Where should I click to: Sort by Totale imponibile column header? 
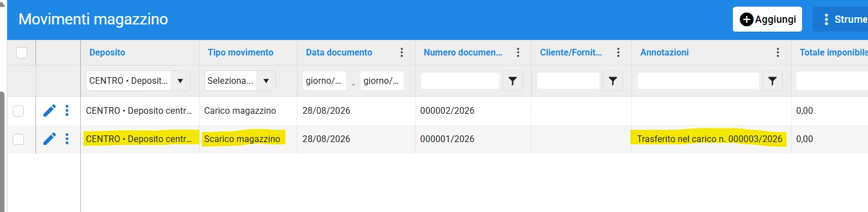[833, 53]
